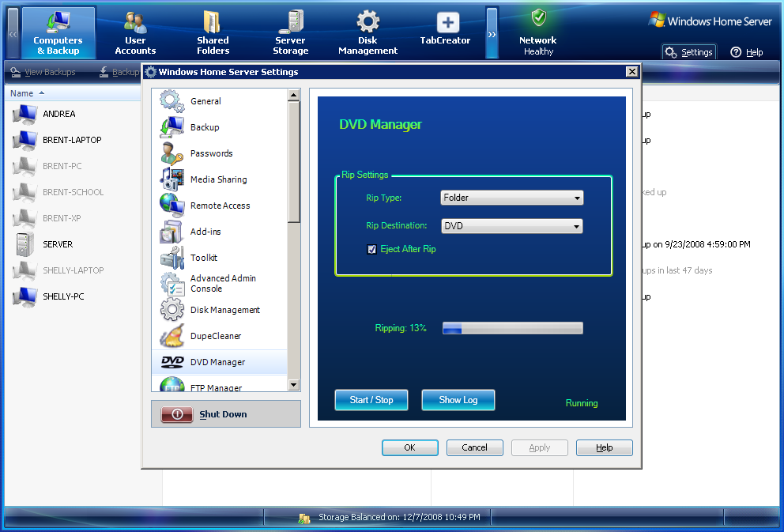Click the Media Sharing icon

coord(171,179)
